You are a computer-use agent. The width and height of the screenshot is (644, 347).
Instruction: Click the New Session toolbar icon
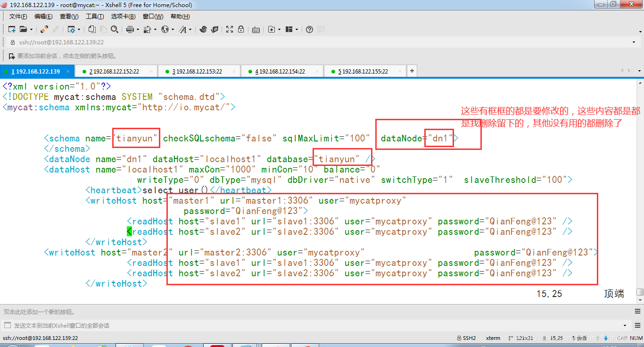pos(12,29)
